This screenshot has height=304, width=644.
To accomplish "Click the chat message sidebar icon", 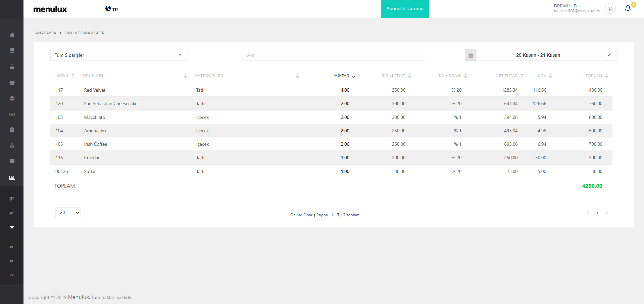I will [12, 161].
